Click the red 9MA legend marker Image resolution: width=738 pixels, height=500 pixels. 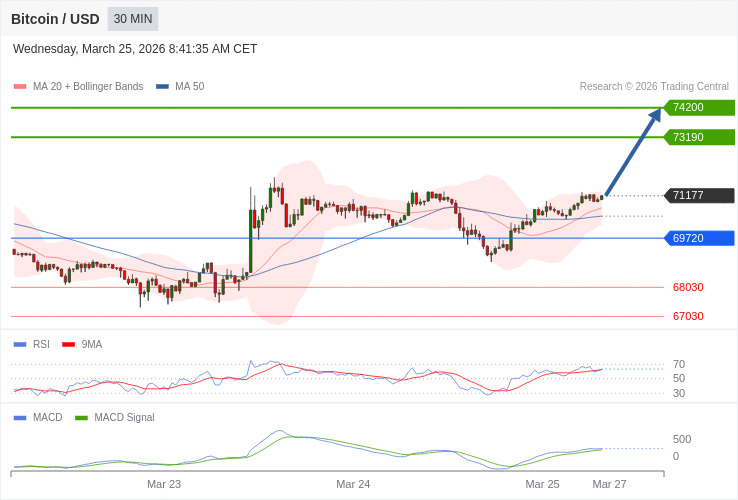(69, 345)
